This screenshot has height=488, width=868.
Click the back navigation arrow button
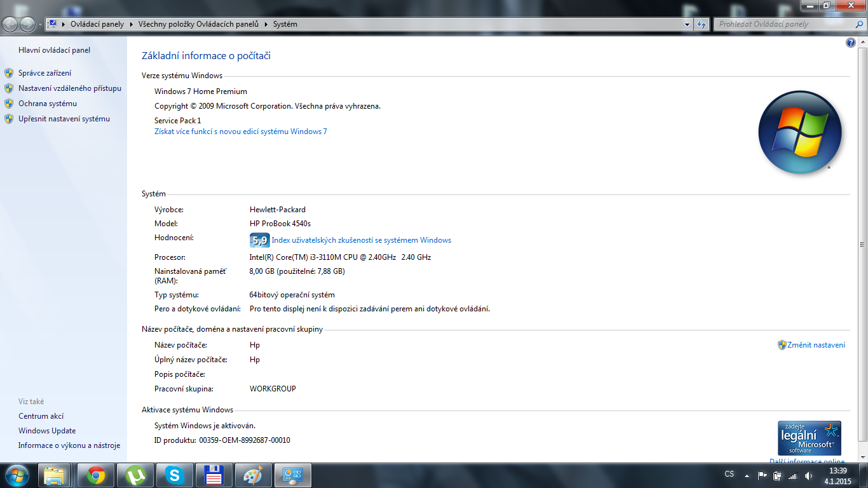(x=10, y=24)
